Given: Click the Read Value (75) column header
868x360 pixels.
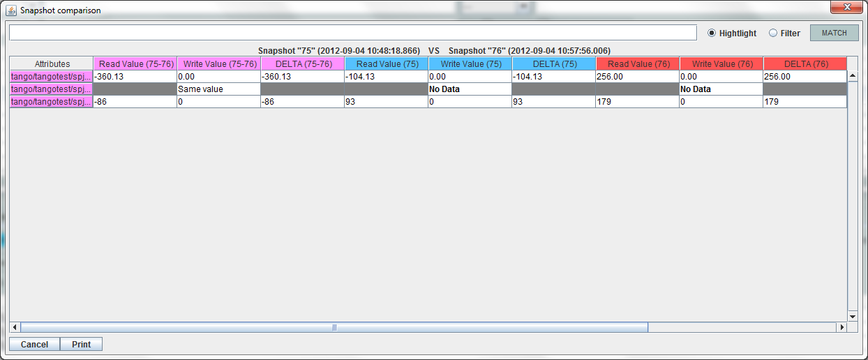Looking at the screenshot, I should (x=387, y=63).
